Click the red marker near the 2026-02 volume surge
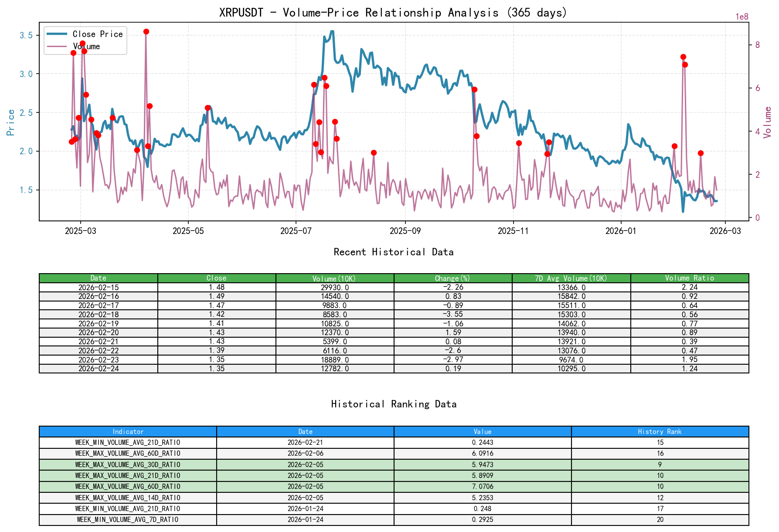The height and width of the screenshot is (532, 779). point(683,56)
